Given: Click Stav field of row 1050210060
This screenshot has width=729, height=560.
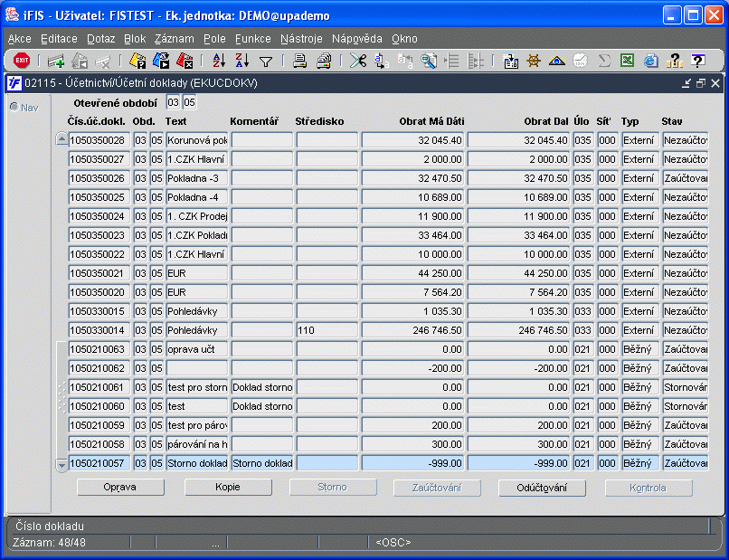Looking at the screenshot, I should point(686,406).
